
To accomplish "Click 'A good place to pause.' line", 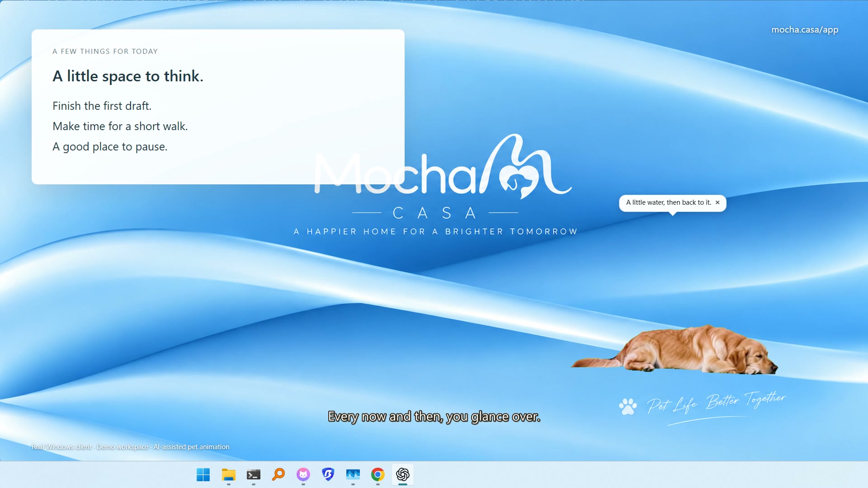I will tap(110, 147).
